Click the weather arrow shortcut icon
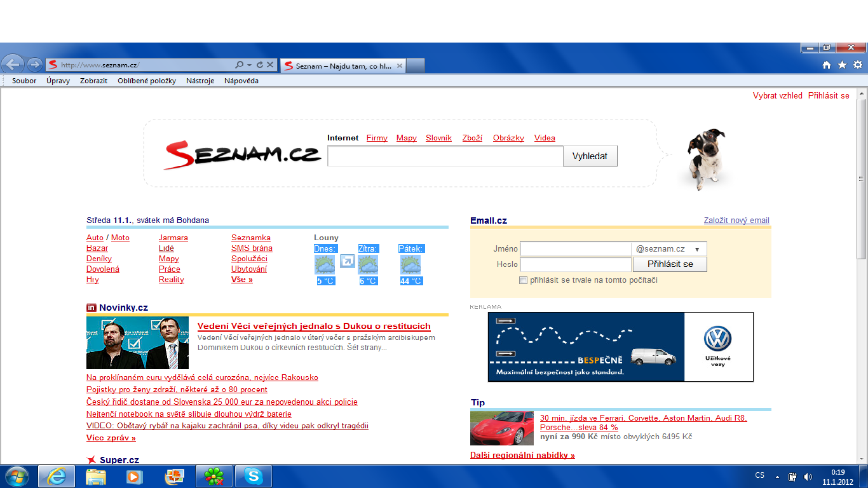This screenshot has width=868, height=488. click(347, 261)
